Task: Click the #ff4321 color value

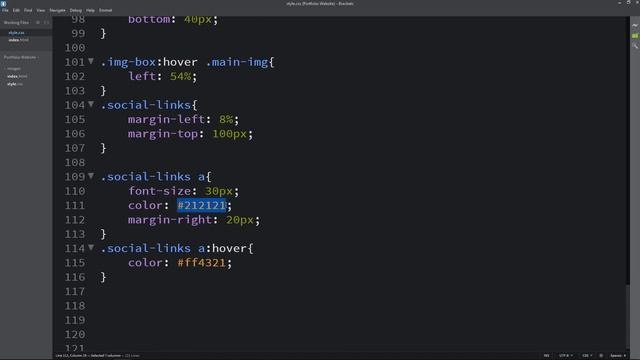Action: point(202,262)
